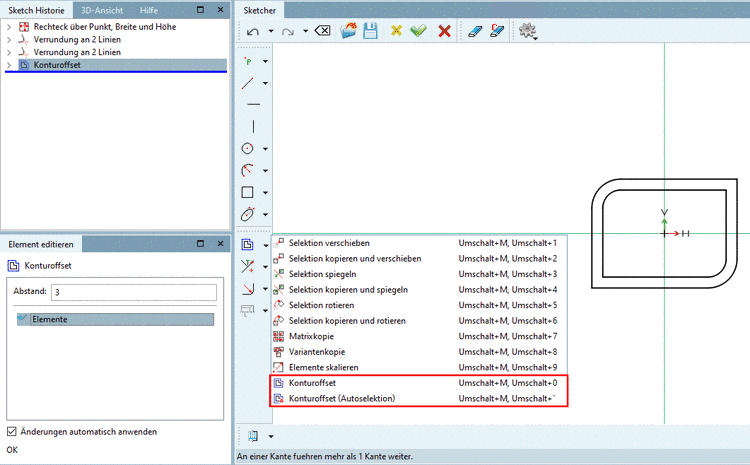
Task: Select the Arc tool
Action: point(247,170)
